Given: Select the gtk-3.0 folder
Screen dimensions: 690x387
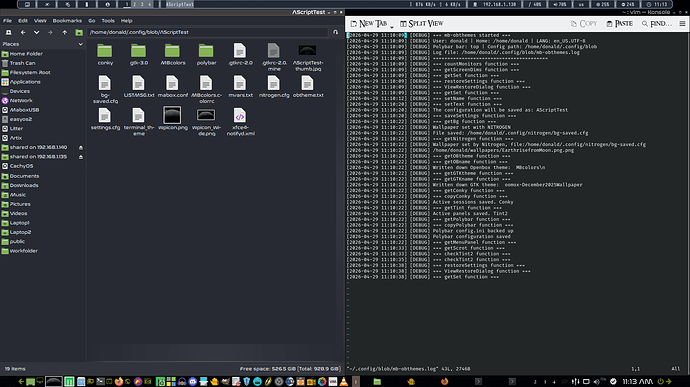Looking at the screenshot, I should click(x=139, y=55).
